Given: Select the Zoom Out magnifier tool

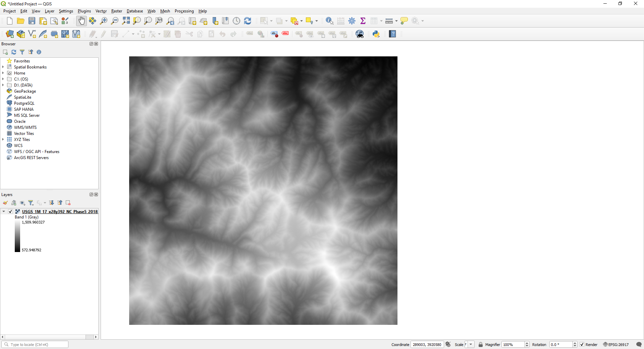Looking at the screenshot, I should [115, 21].
